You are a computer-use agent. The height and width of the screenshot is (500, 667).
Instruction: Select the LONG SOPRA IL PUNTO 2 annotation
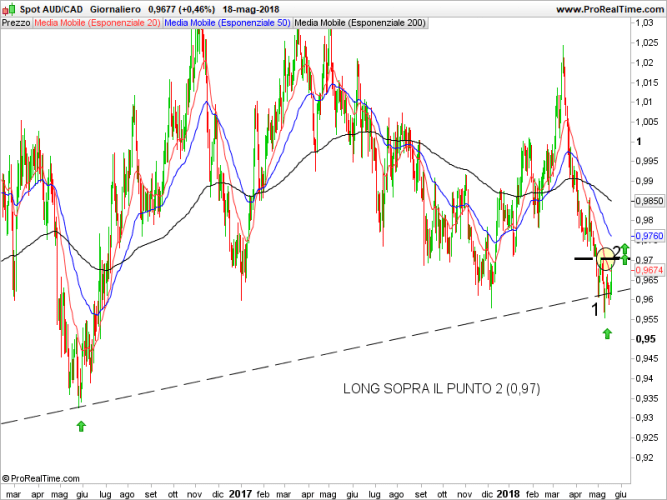pyautogui.click(x=441, y=388)
